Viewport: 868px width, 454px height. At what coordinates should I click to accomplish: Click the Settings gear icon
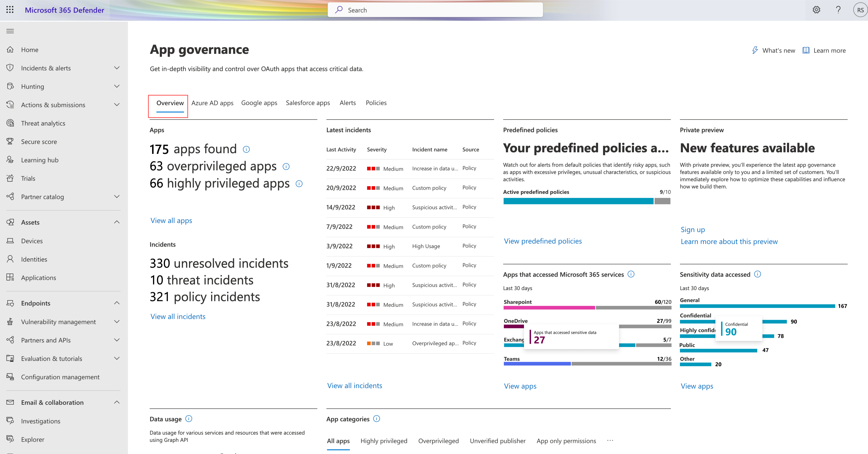816,10
